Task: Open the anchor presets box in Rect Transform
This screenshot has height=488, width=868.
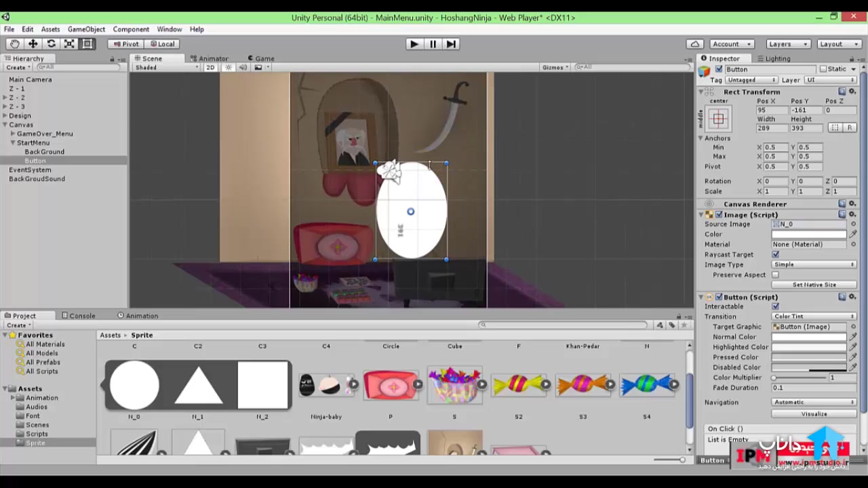Action: [718, 119]
